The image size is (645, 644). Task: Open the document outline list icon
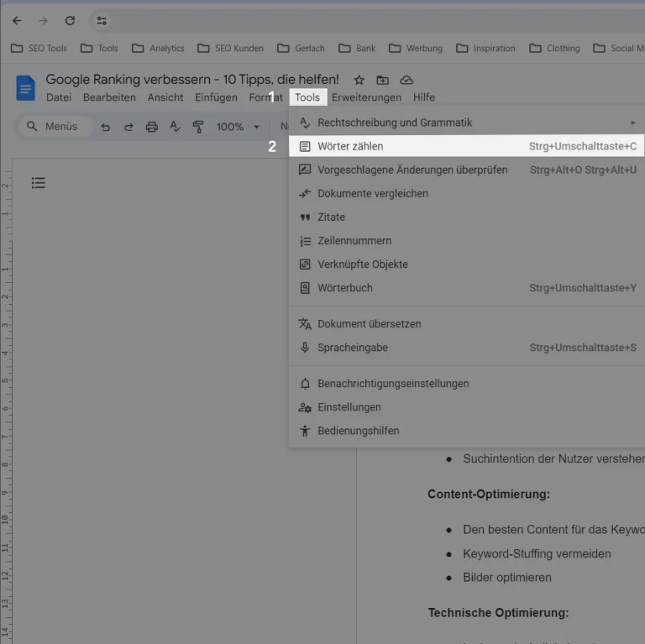(x=38, y=183)
